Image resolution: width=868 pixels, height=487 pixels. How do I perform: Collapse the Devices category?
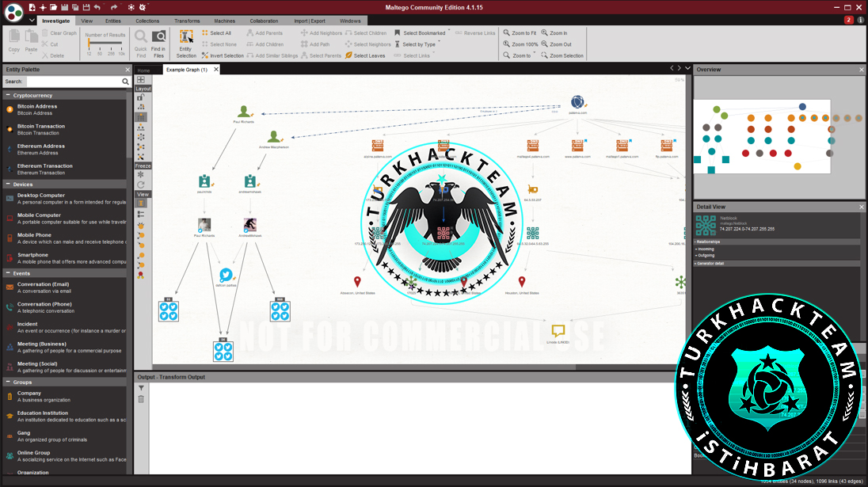pos(8,185)
